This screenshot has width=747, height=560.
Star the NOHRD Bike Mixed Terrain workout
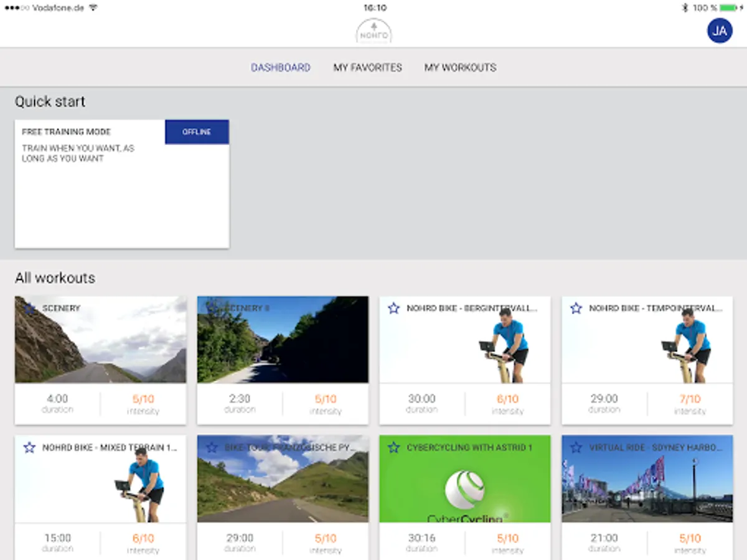29,447
